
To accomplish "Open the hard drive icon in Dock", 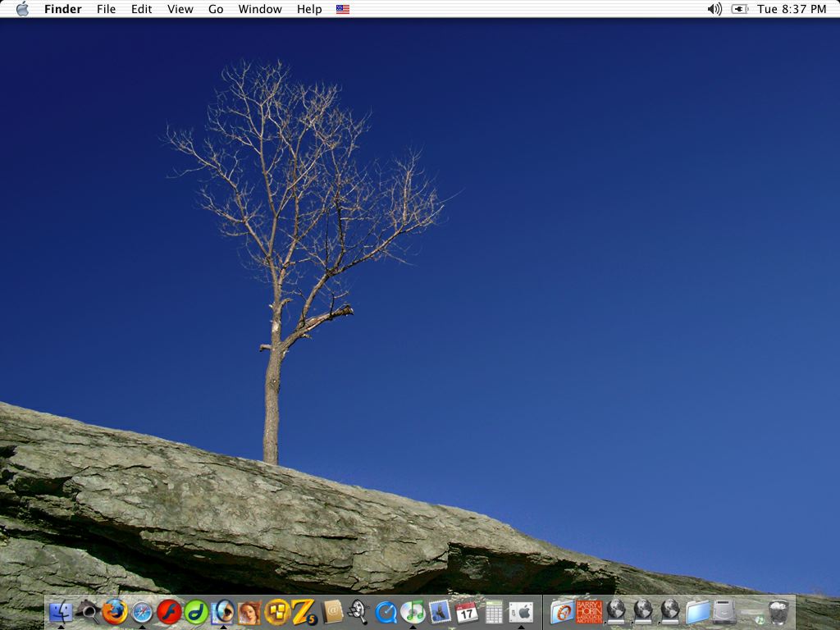I will [x=724, y=612].
